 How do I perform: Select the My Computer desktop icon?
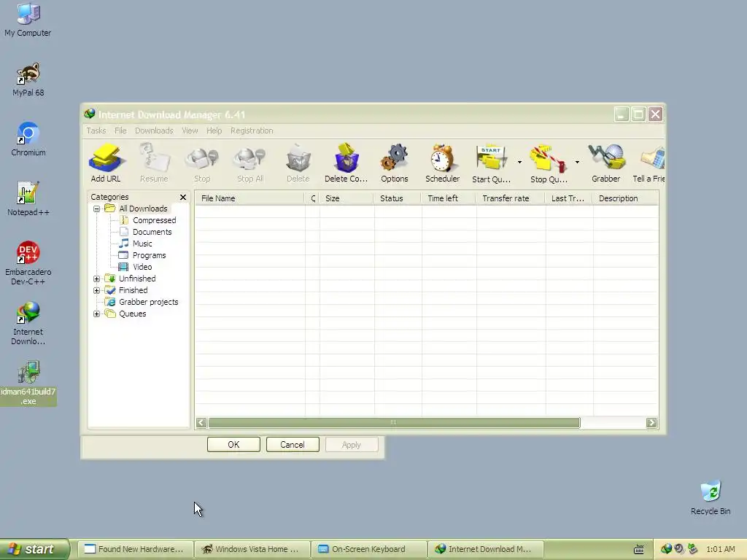[x=28, y=20]
